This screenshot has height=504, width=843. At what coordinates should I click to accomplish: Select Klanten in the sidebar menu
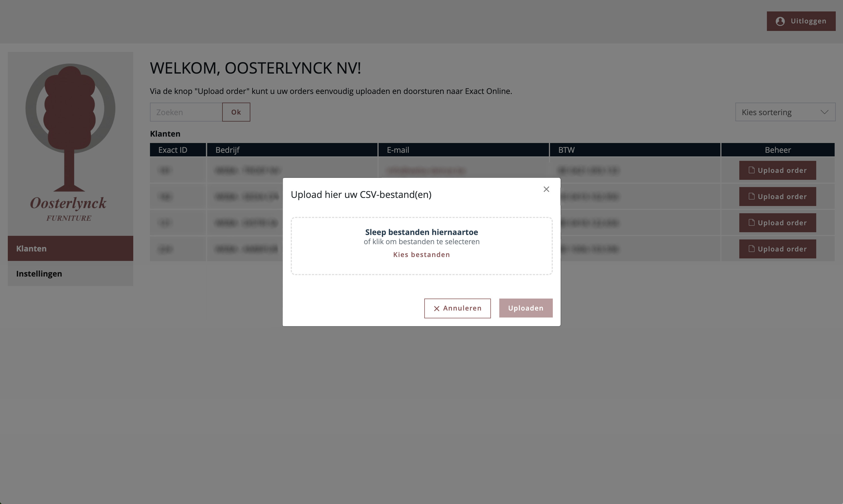pos(70,248)
